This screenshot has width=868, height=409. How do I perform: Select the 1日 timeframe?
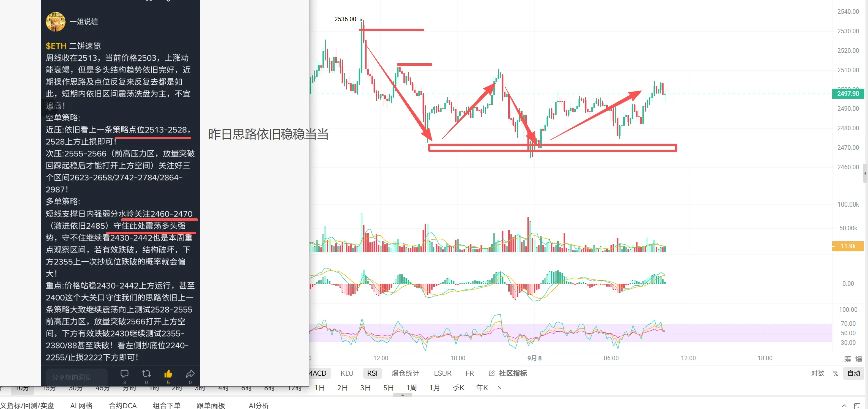click(320, 388)
